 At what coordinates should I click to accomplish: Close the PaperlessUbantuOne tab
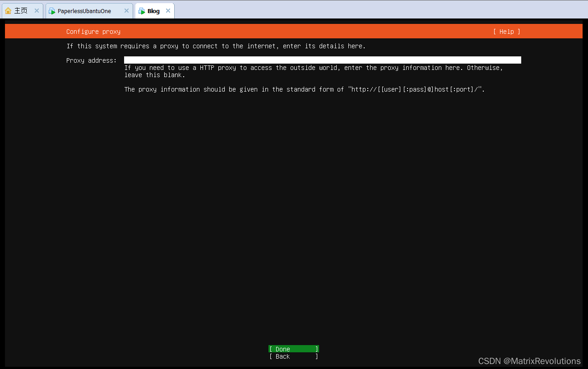pyautogui.click(x=127, y=10)
